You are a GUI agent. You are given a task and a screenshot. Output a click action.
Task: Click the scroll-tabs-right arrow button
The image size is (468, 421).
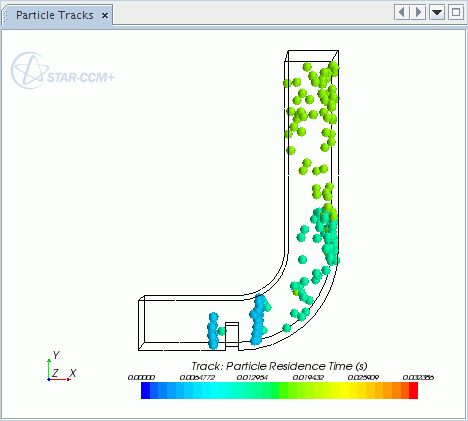point(418,13)
